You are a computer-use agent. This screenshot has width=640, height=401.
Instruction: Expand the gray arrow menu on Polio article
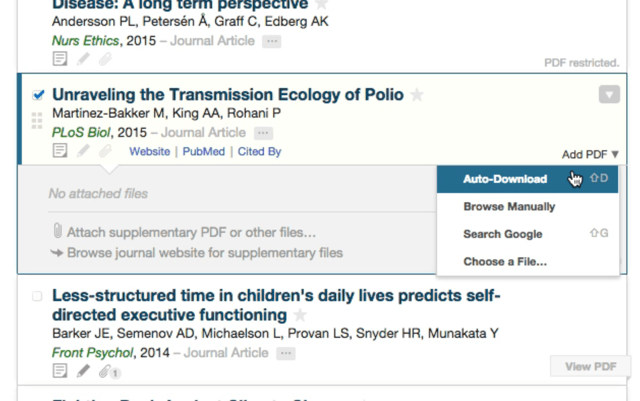coord(609,95)
